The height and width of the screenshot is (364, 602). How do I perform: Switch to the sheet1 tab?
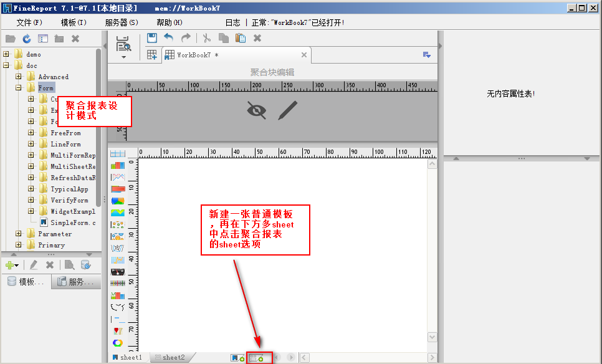pyautogui.click(x=128, y=358)
